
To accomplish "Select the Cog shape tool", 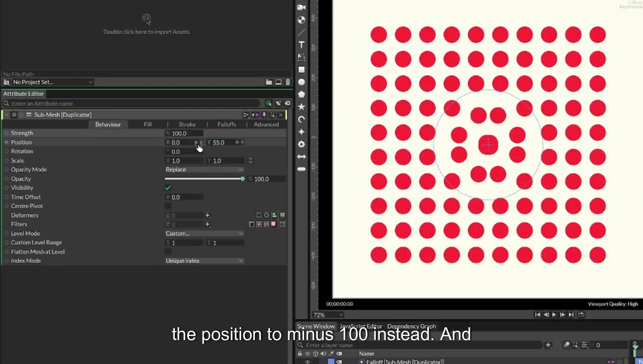I will point(301,144).
